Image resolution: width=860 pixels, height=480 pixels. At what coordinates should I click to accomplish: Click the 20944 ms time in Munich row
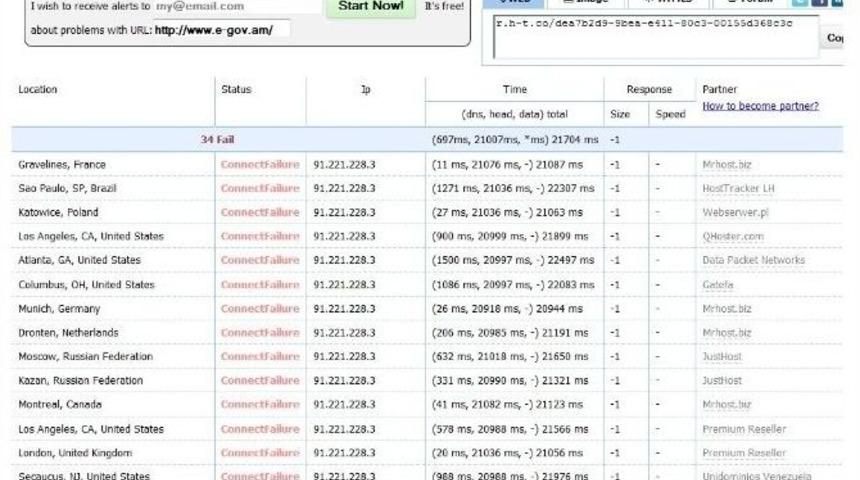(559, 309)
